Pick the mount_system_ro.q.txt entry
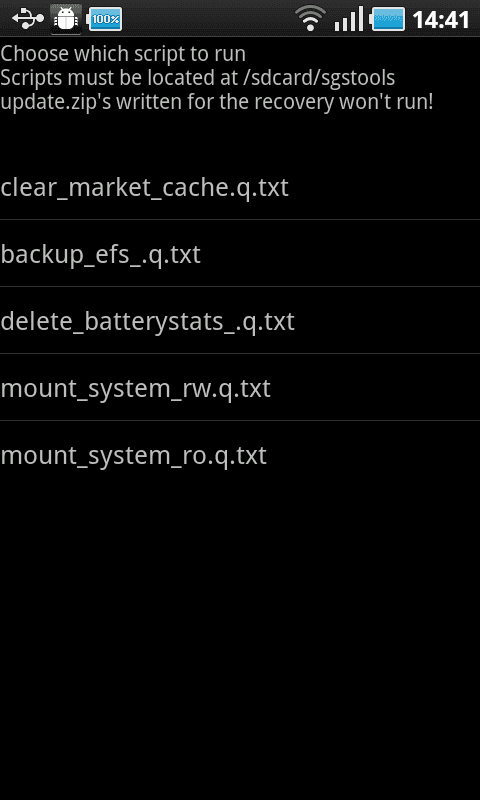Image resolution: width=480 pixels, height=800 pixels. (240, 454)
